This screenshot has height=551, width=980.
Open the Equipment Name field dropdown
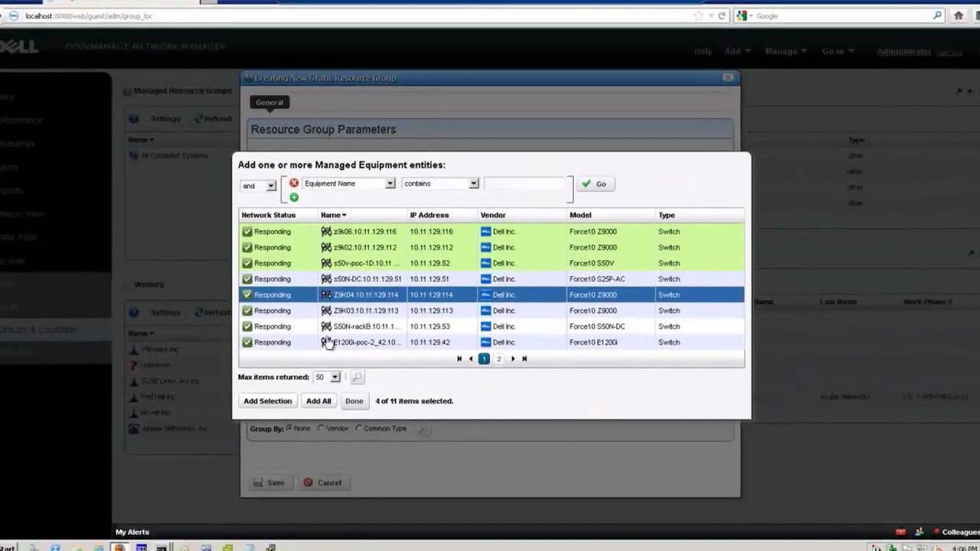[390, 184]
